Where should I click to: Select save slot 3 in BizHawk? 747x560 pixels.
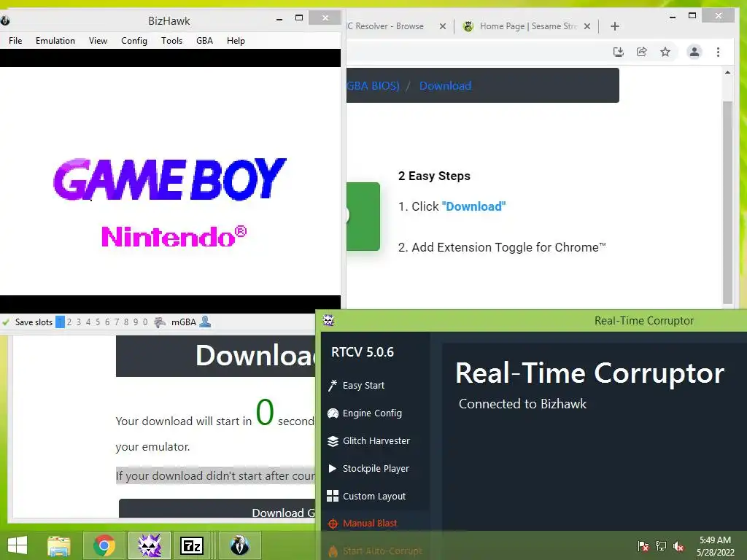pyautogui.click(x=79, y=322)
